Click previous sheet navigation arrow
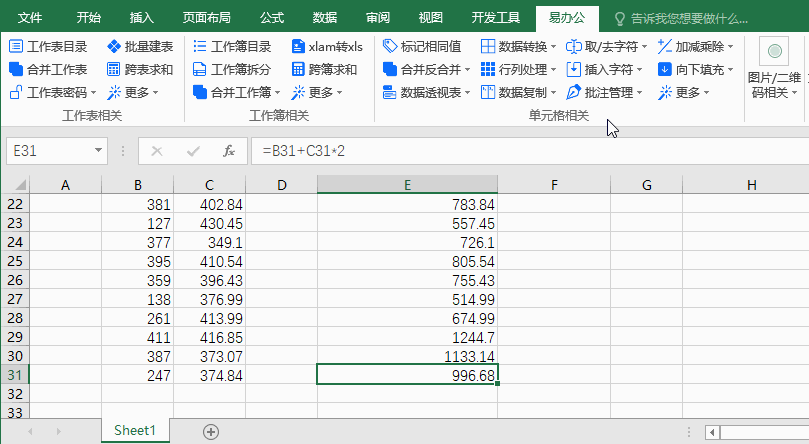The width and height of the screenshot is (809, 444). pos(30,431)
